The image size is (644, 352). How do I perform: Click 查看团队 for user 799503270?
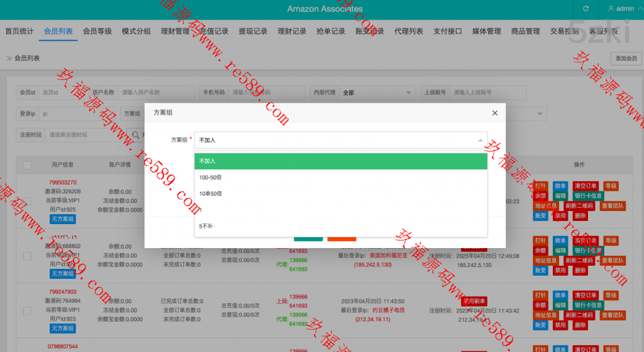(x=612, y=206)
